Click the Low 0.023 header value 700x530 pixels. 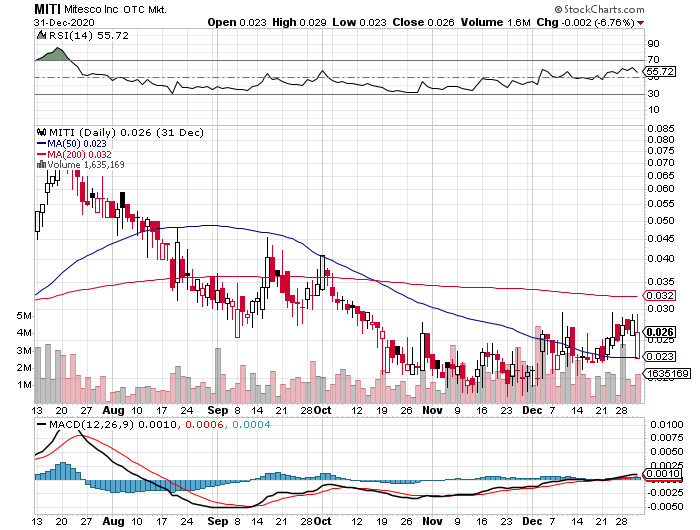pos(359,22)
